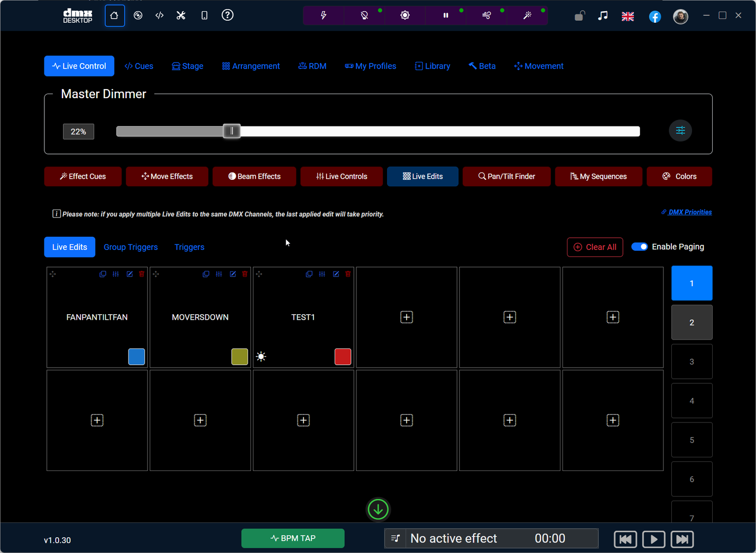This screenshot has width=756, height=553.
Task: Open the Arrangement section
Action: [x=250, y=66]
